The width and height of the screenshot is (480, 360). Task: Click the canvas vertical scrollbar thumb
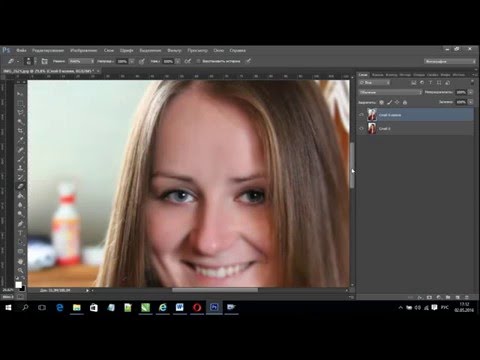352,165
